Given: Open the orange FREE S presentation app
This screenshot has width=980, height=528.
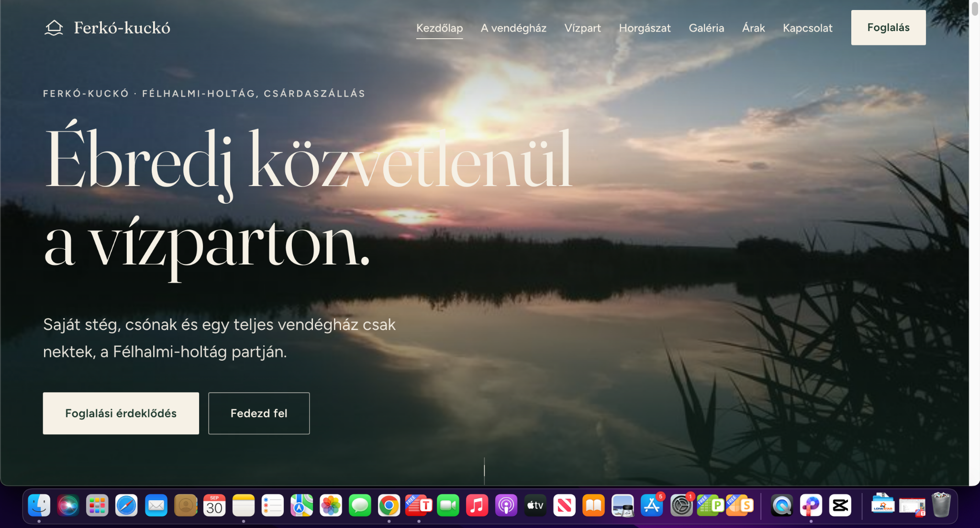Looking at the screenshot, I should [x=740, y=506].
